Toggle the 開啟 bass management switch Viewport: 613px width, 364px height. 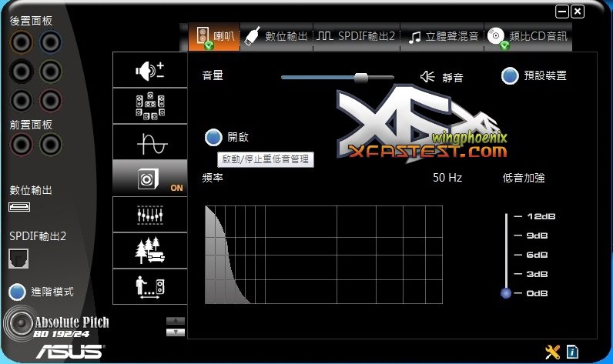coord(213,137)
